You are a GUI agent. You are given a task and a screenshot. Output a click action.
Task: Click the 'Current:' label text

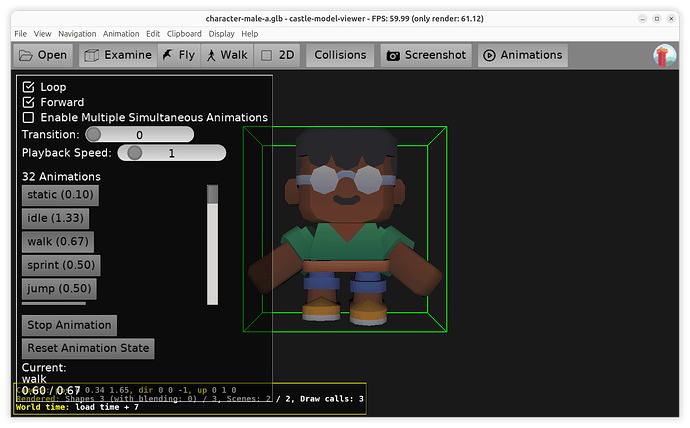[44, 368]
